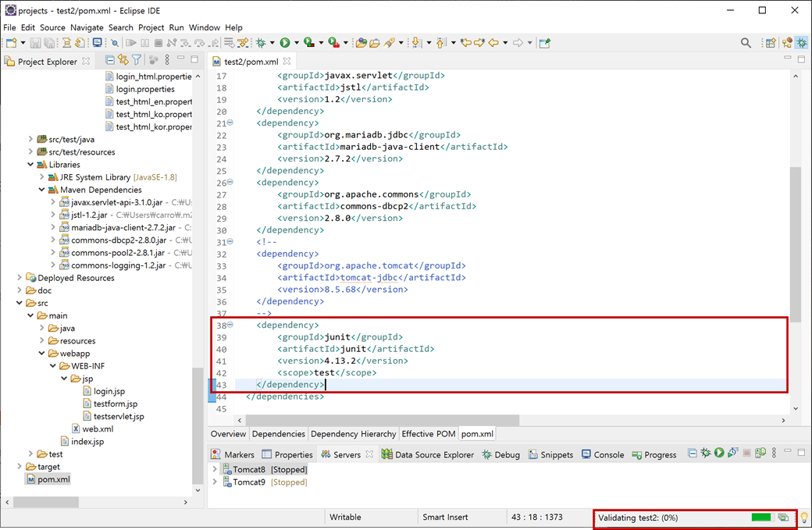Screen dimensions: 812x530
Task: Collapse the WEB-INF folder
Action: [53, 365]
